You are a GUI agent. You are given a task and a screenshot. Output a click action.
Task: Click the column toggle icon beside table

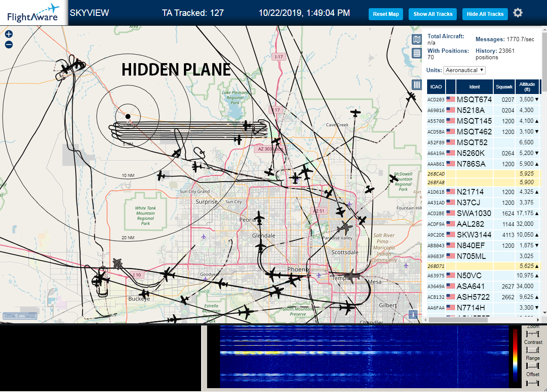pos(416,85)
